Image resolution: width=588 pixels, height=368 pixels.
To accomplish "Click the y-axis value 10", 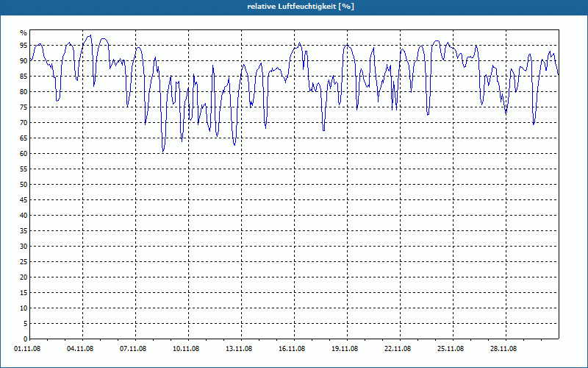I will coord(24,308).
